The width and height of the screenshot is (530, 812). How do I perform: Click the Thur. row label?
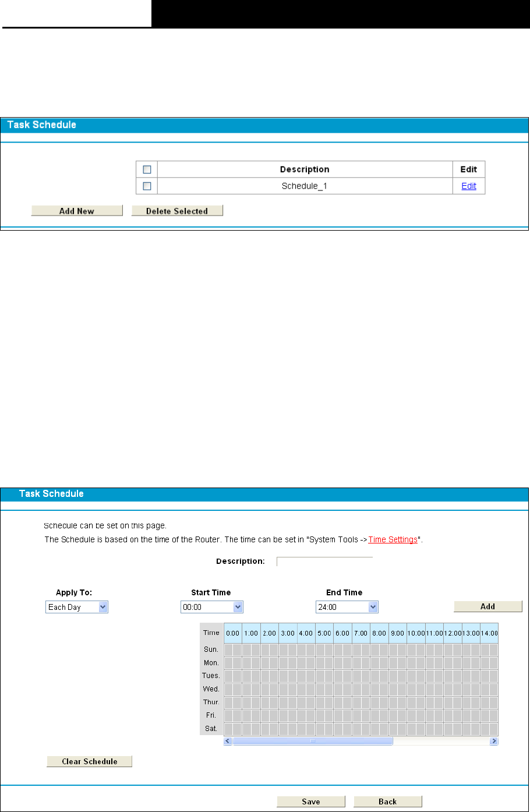(x=211, y=702)
